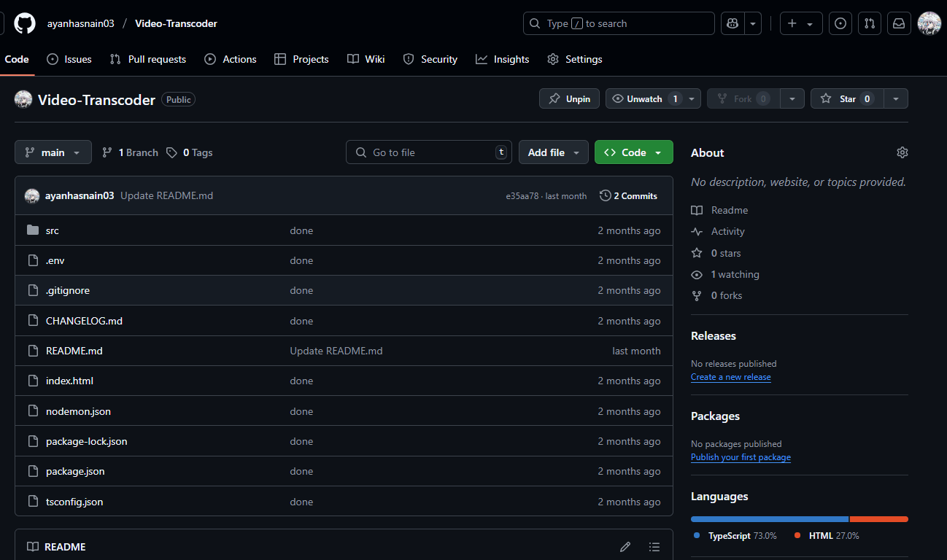Switch to the Actions tab
This screenshot has width=947, height=560.
(x=231, y=59)
